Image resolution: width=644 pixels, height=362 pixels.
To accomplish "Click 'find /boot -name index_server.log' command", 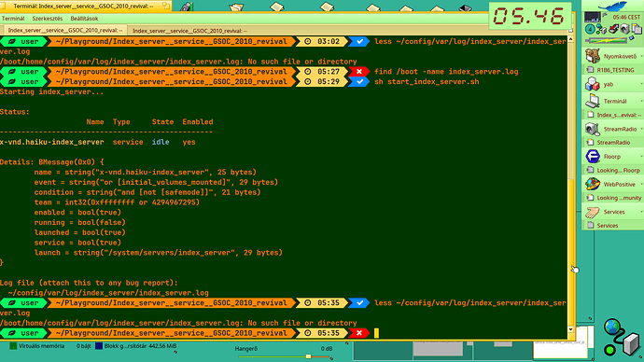I will [x=446, y=72].
